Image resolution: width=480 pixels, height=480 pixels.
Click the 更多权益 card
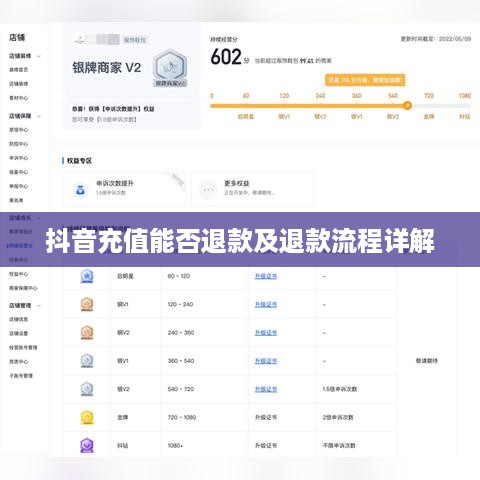click(252, 189)
